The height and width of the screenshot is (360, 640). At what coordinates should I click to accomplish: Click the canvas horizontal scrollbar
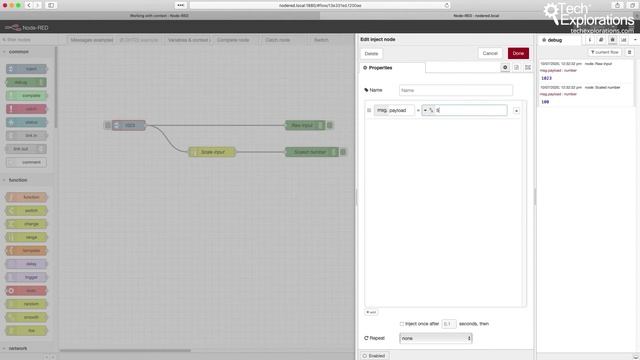tap(125, 350)
